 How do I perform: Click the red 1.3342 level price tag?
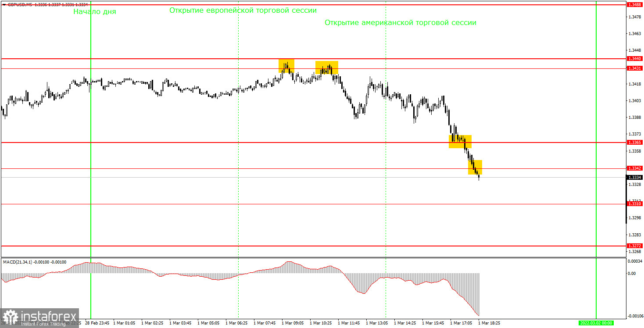coord(634,168)
